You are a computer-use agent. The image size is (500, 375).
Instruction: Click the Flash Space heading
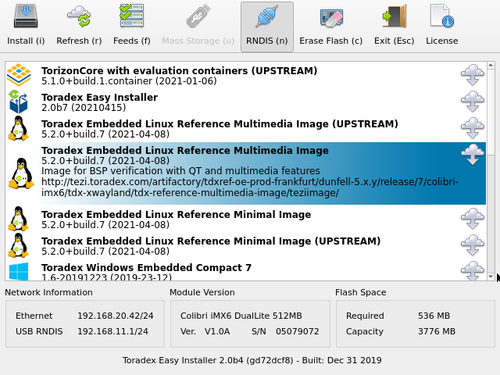[x=361, y=292]
